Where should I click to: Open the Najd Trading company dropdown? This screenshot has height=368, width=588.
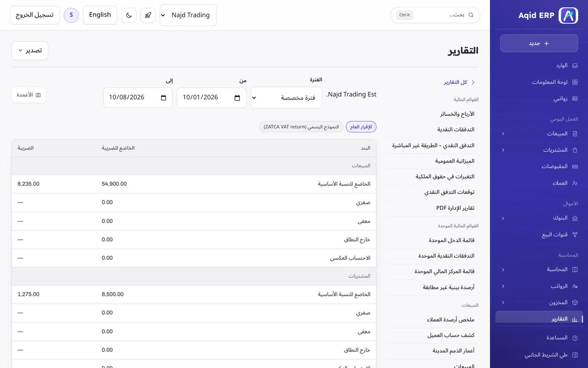188,15
